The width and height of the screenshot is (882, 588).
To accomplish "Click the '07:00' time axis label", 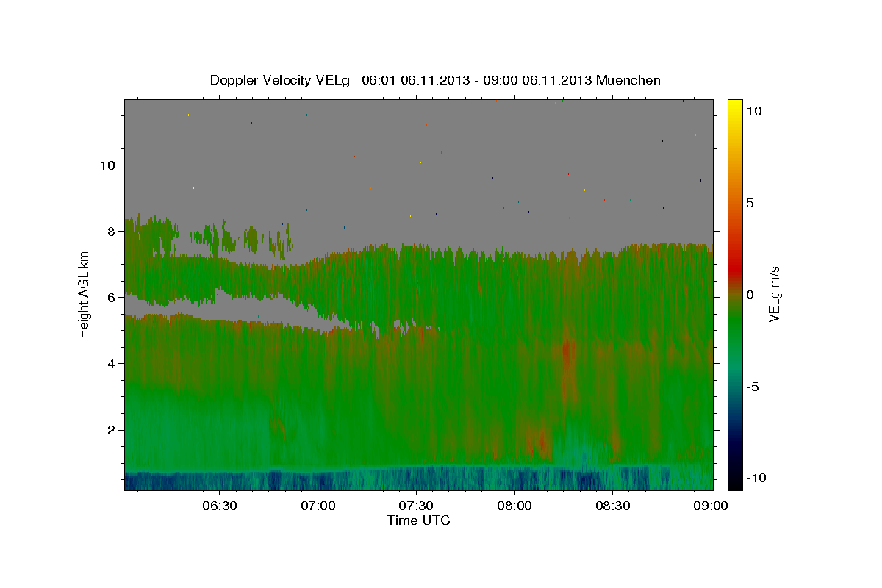I will tap(318, 506).
